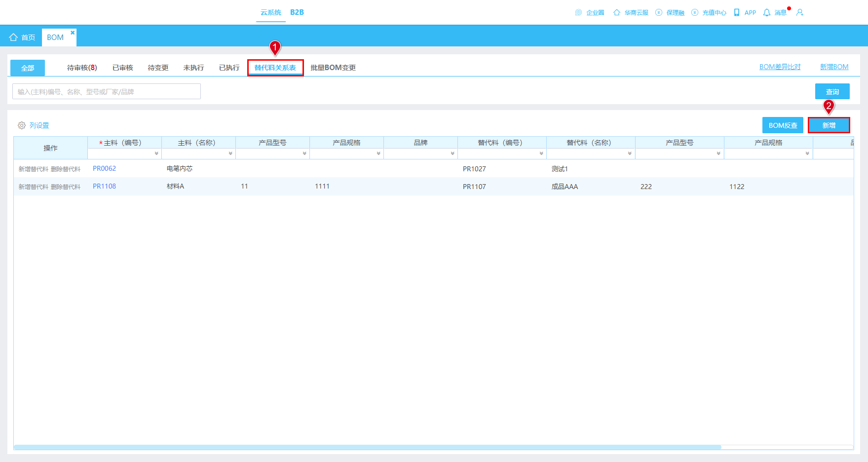This screenshot has width=868, height=462.
Task: Select the 成品AAA cell
Action: (565, 187)
